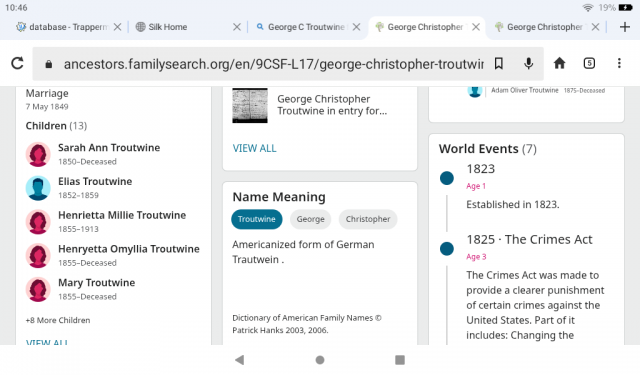640x375 pixels.
Task: Open Henryetta Omyllia Troutwine's name link
Action: tap(129, 249)
